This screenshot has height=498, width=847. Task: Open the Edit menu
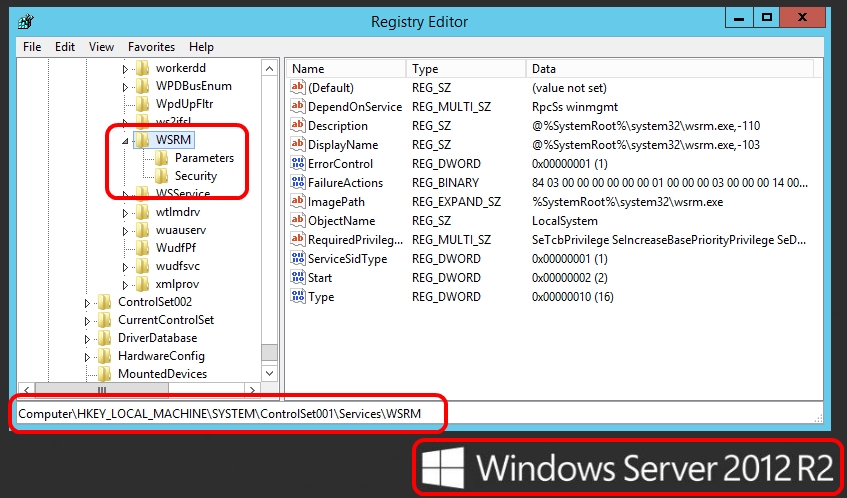coord(65,47)
